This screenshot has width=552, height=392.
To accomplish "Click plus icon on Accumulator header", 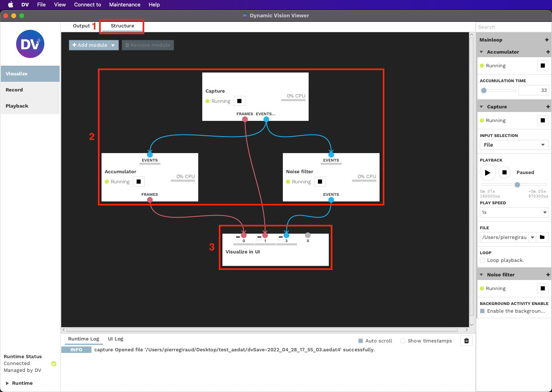I will [548, 52].
